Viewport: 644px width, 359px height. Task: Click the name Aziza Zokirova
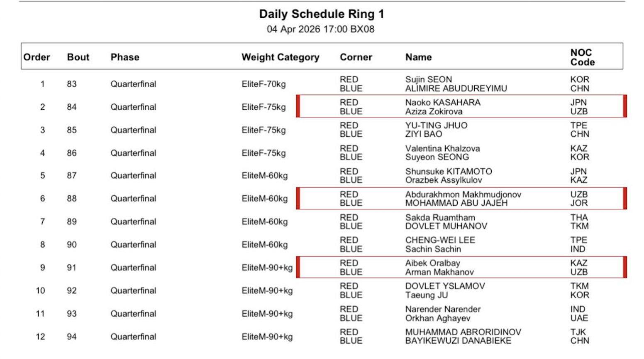click(434, 111)
